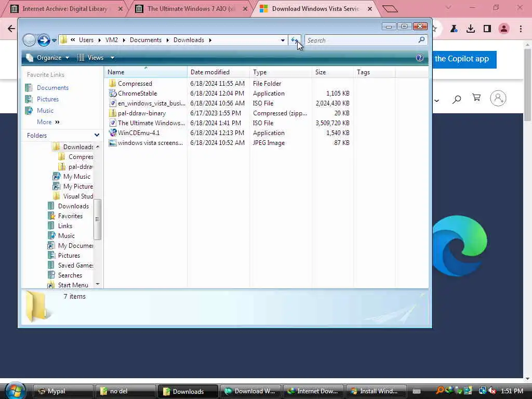Select the windows vista screens JPEG icon
Image resolution: width=532 pixels, height=399 pixels.
(112, 143)
